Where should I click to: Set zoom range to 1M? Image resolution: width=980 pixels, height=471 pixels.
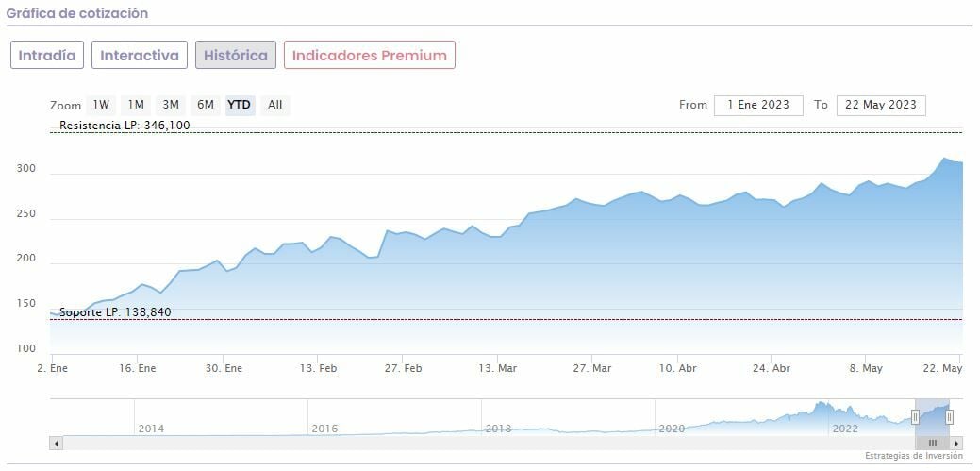[x=136, y=105]
